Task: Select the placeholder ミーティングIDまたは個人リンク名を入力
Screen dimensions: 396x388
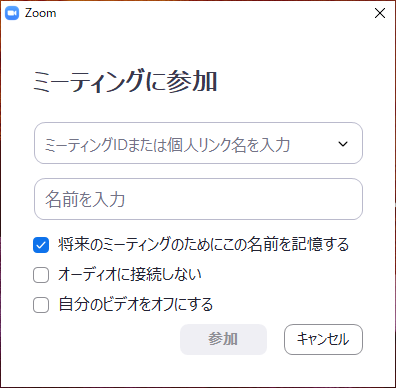Action: 167,145
